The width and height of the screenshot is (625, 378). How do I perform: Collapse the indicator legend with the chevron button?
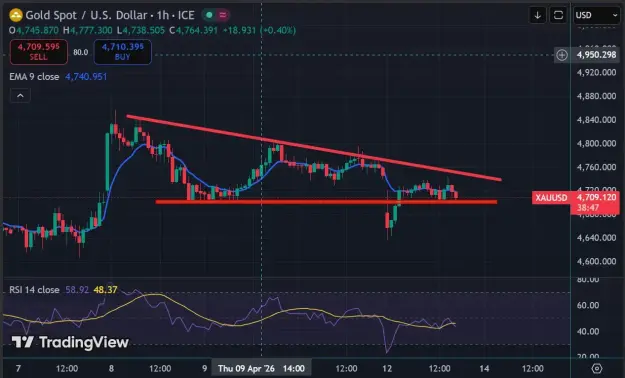click(x=20, y=96)
